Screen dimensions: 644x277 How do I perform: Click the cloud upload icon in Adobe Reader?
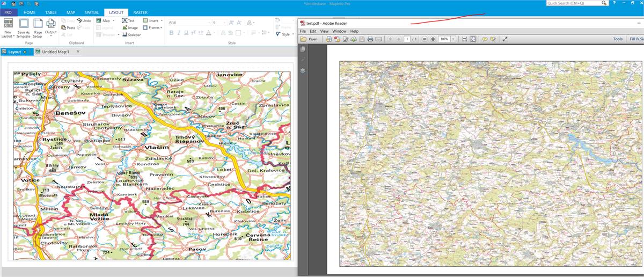354,39
